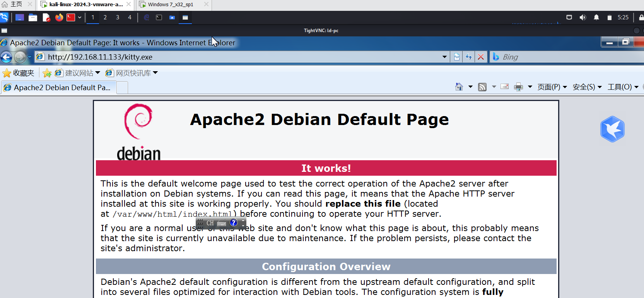Click the red X stop loading icon
The width and height of the screenshot is (644, 298).
(481, 57)
